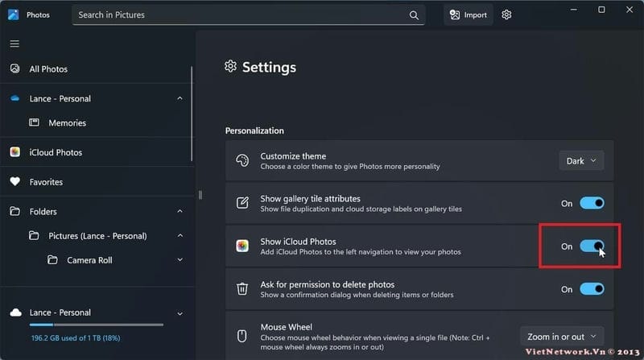644x360 pixels.
Task: Click the Import button
Action: tap(469, 14)
